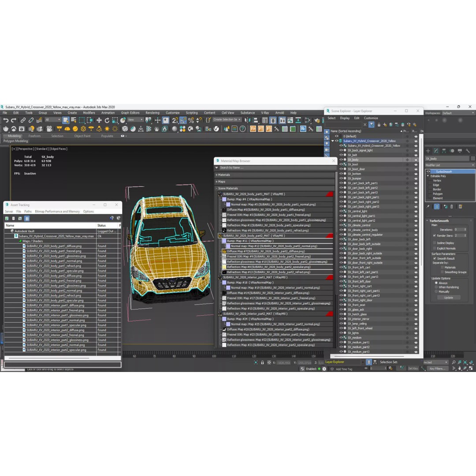This screenshot has height=476, width=476.
Task: Open Utilities wrench tab in command panel
Action: (468, 151)
